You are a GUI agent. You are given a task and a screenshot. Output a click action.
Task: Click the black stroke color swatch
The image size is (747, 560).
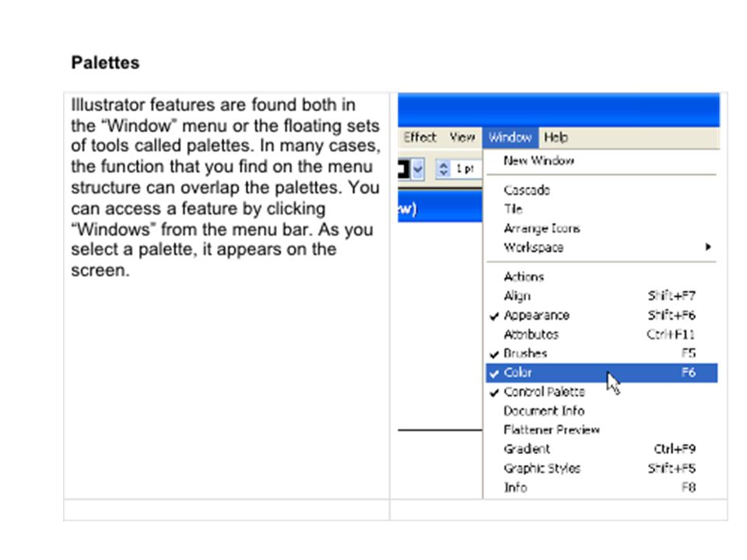(x=404, y=169)
